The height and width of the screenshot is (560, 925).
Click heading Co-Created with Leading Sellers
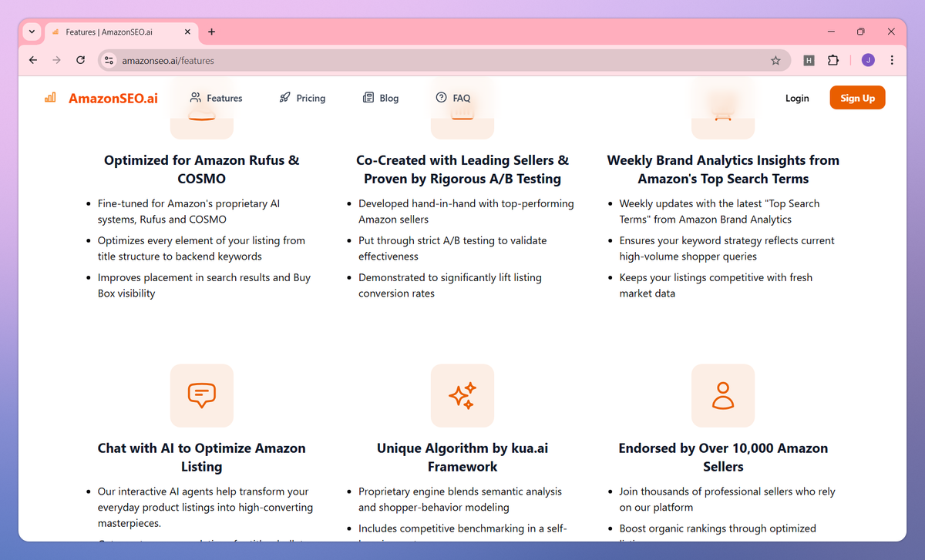pyautogui.click(x=462, y=169)
